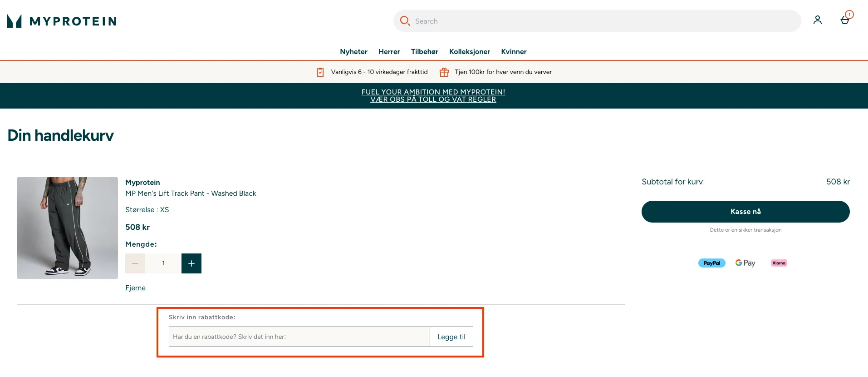Image resolution: width=868 pixels, height=377 pixels.
Task: Click the quantity value field
Action: [x=163, y=263]
